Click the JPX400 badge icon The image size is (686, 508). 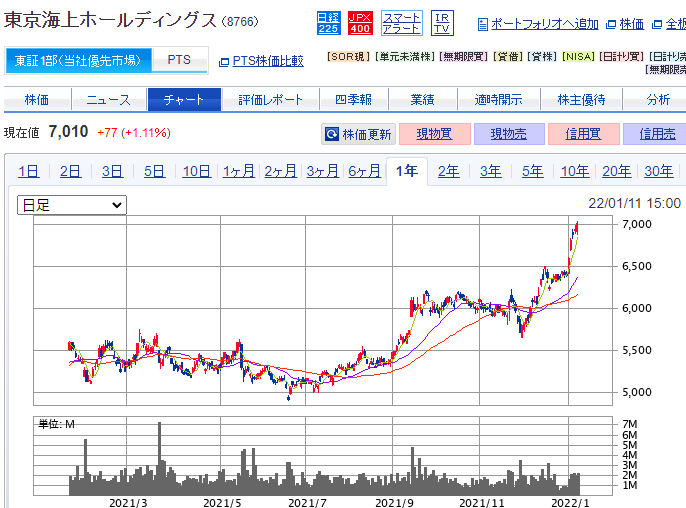(360, 23)
